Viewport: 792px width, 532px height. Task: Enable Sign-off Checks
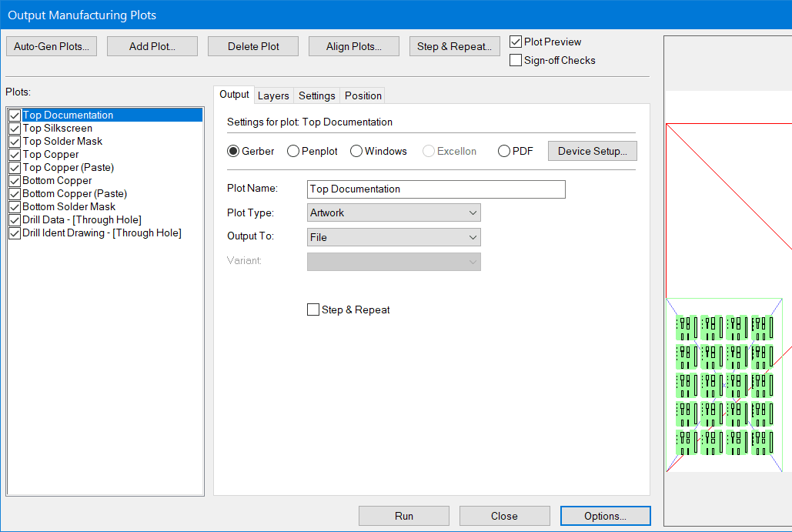pyautogui.click(x=516, y=60)
